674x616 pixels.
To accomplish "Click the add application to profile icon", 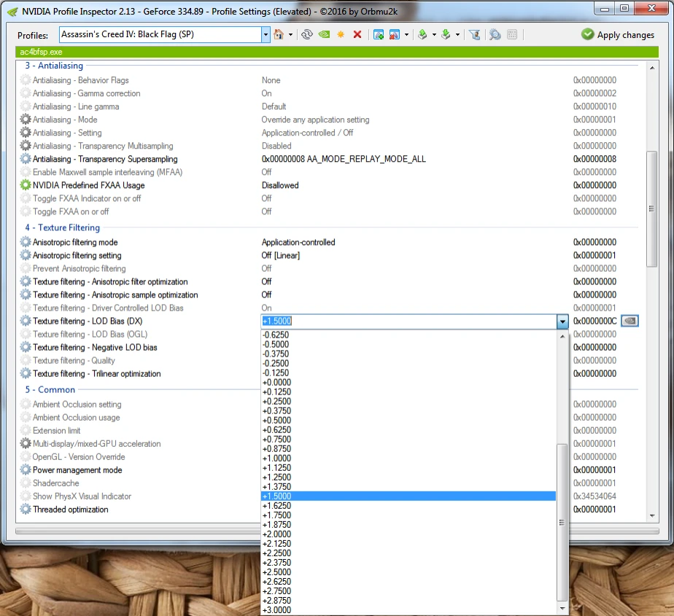I will (379, 34).
